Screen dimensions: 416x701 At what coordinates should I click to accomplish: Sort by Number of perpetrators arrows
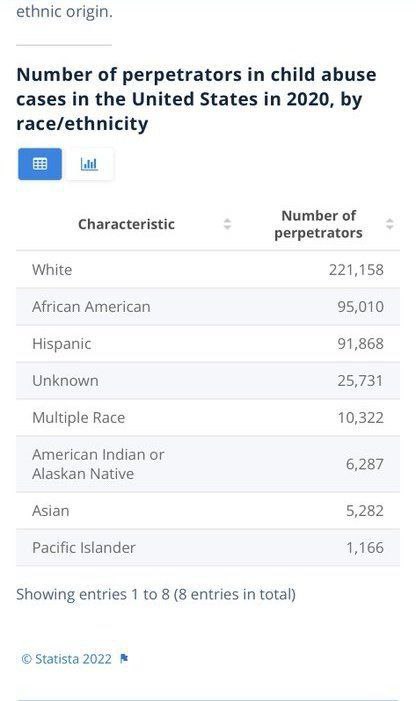[390, 224]
